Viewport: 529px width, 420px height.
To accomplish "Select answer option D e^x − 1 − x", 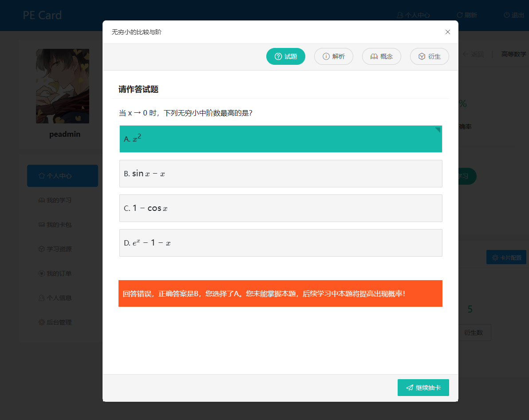I will [x=280, y=243].
